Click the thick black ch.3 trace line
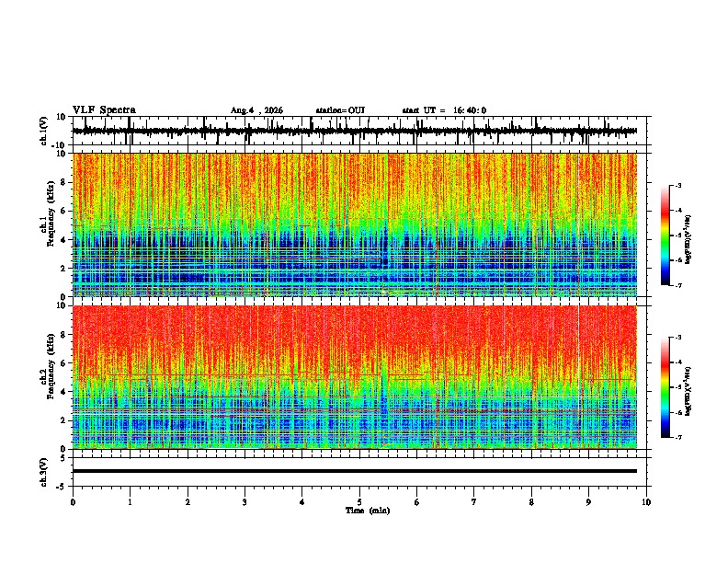This screenshot has width=728, height=563. (x=355, y=471)
